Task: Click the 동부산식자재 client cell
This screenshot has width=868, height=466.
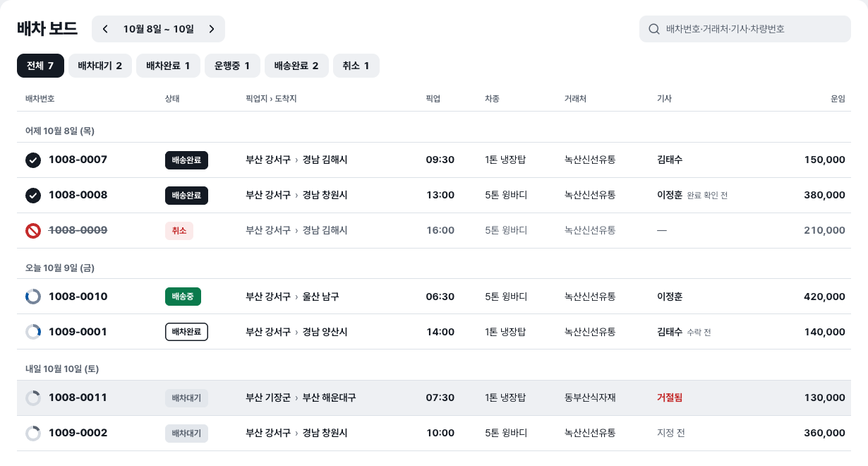Action: click(x=590, y=398)
